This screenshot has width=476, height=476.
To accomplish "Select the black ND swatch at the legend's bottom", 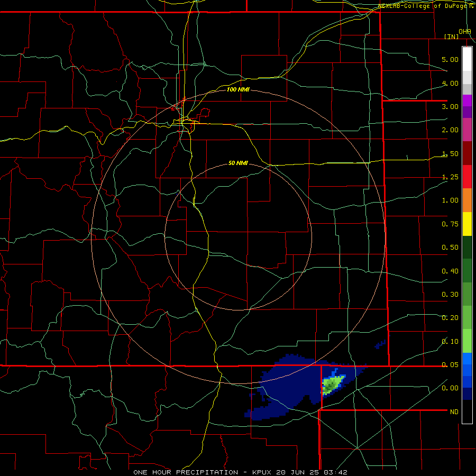I will 467,411.
